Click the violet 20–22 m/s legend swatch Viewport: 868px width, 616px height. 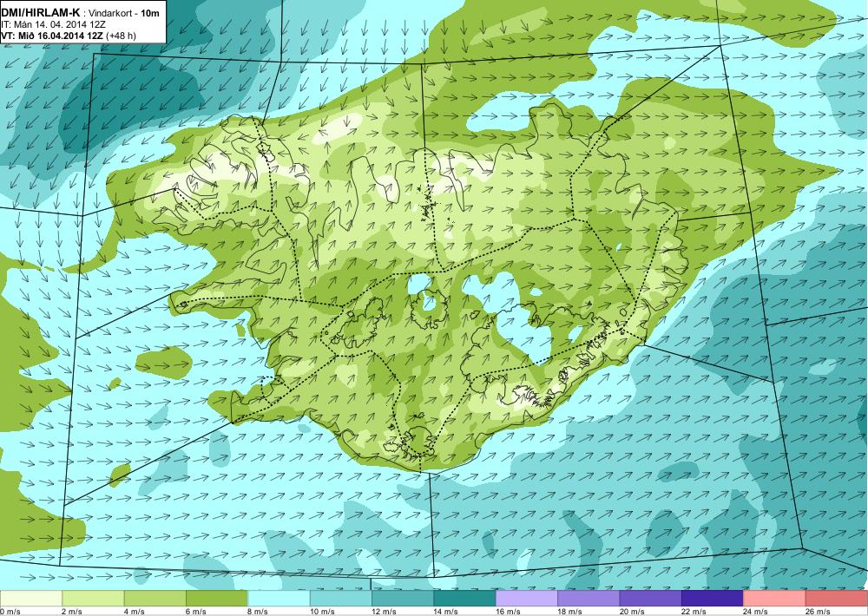[651, 599]
